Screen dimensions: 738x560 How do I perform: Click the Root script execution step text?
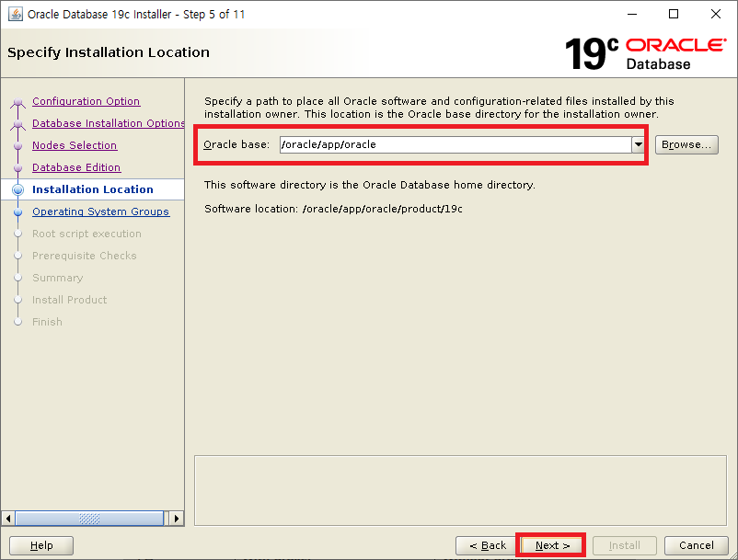click(86, 234)
